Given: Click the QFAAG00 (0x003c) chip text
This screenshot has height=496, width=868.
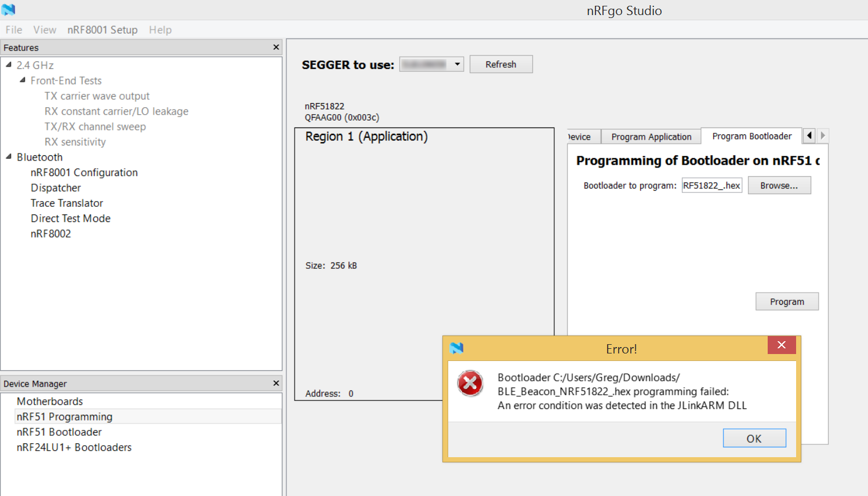Looking at the screenshot, I should click(342, 118).
